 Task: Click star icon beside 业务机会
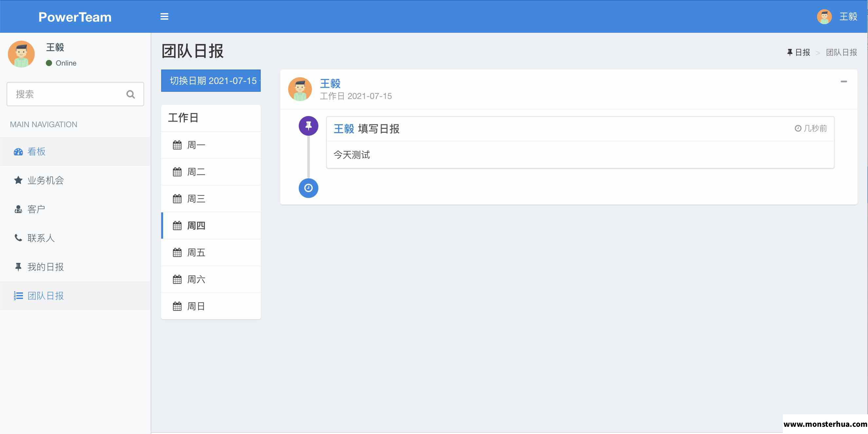(x=18, y=180)
